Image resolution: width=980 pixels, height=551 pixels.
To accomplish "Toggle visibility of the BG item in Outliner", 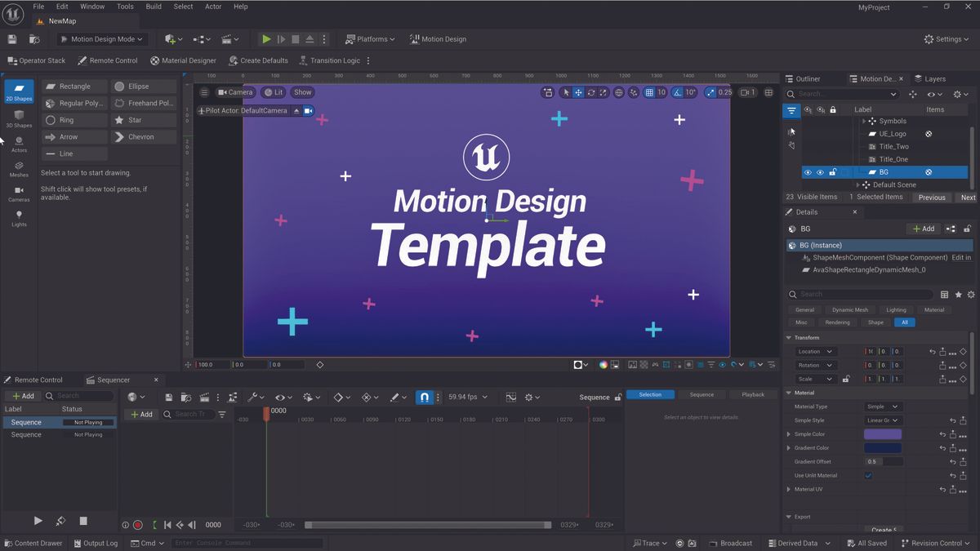I will 808,172.
